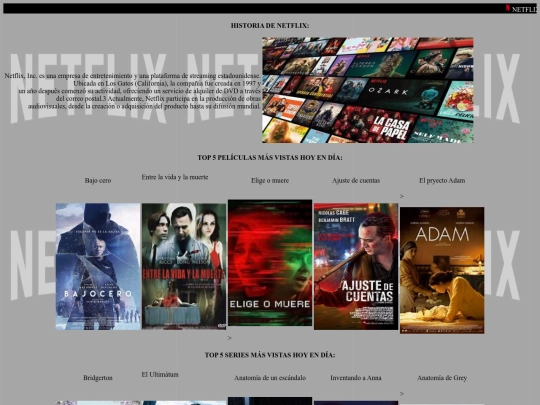
Task: Open the Entre la vida y la muerte poster
Action: click(184, 267)
